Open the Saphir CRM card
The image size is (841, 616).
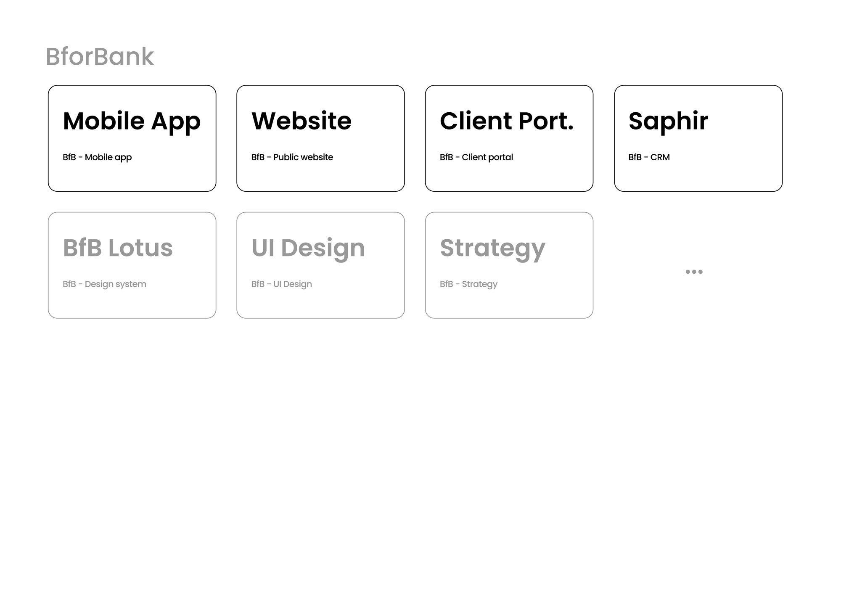[x=698, y=138]
